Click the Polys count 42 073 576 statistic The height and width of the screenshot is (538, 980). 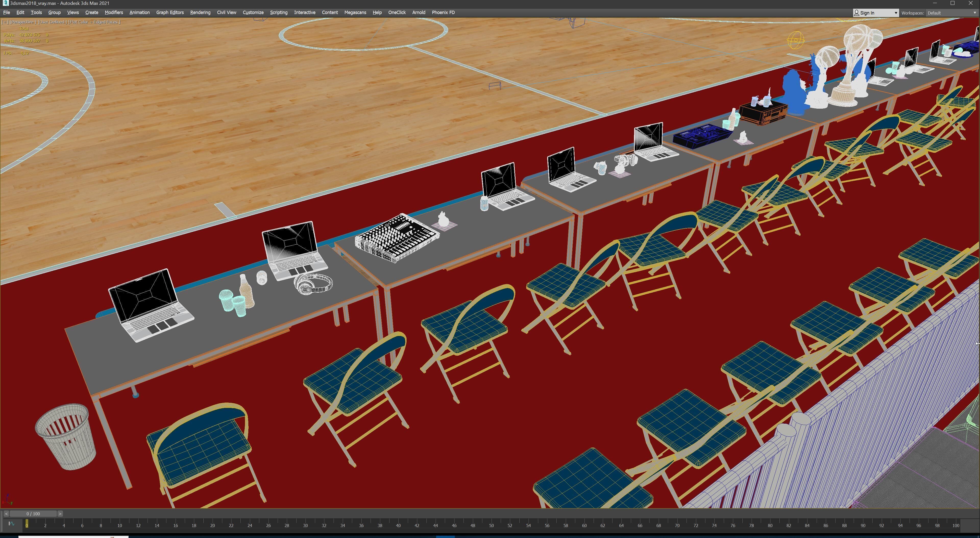point(29,35)
